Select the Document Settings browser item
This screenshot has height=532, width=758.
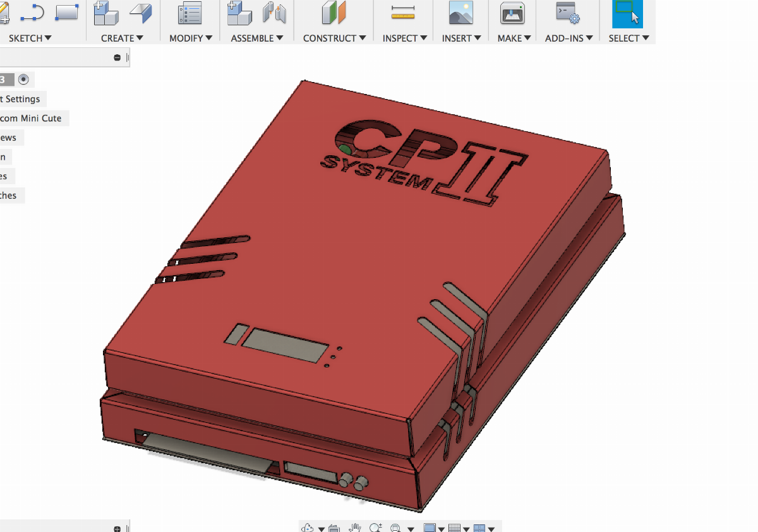[23, 99]
